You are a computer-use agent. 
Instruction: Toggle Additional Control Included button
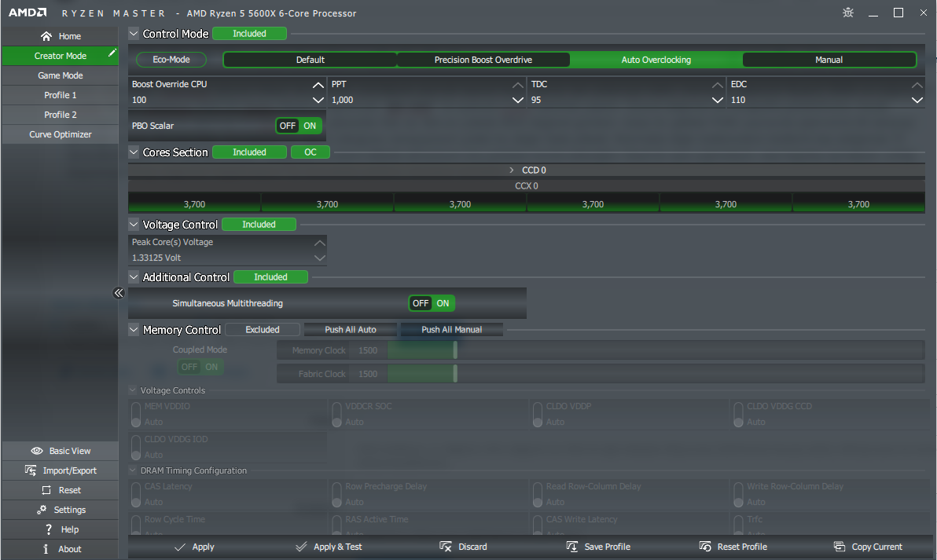270,277
